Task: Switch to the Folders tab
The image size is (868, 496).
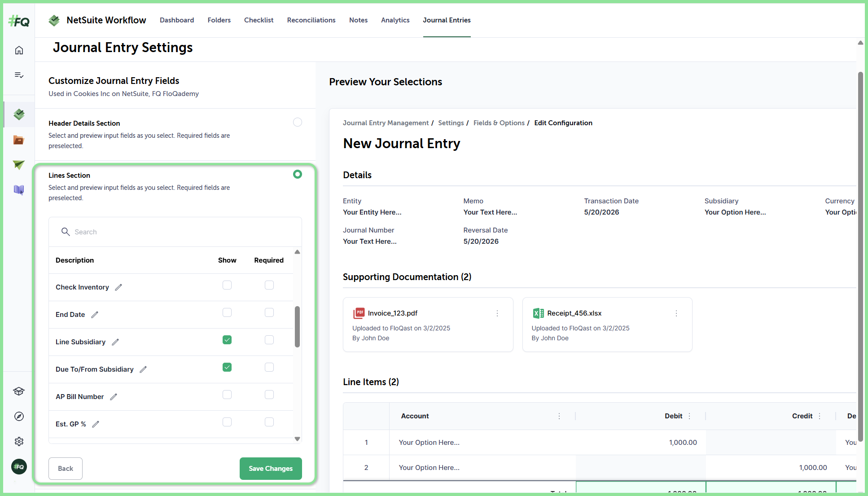Action: pyautogui.click(x=219, y=20)
